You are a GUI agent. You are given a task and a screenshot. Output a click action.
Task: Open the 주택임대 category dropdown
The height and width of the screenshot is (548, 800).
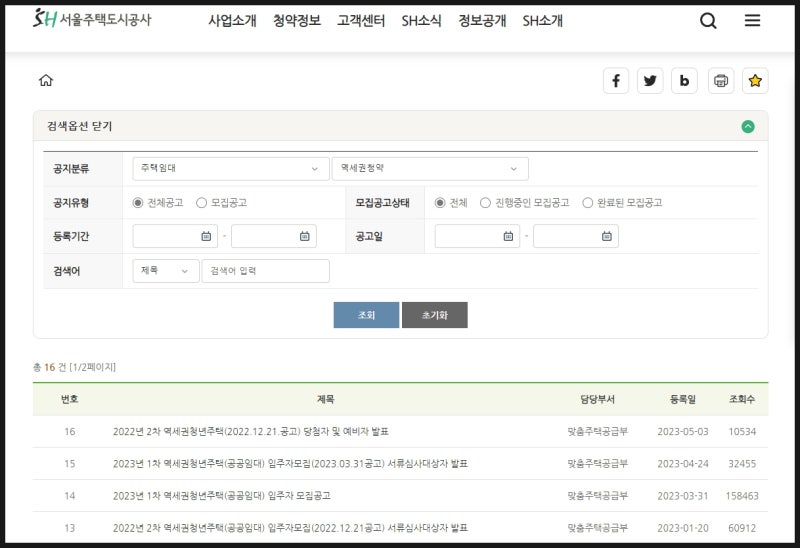[x=231, y=168]
